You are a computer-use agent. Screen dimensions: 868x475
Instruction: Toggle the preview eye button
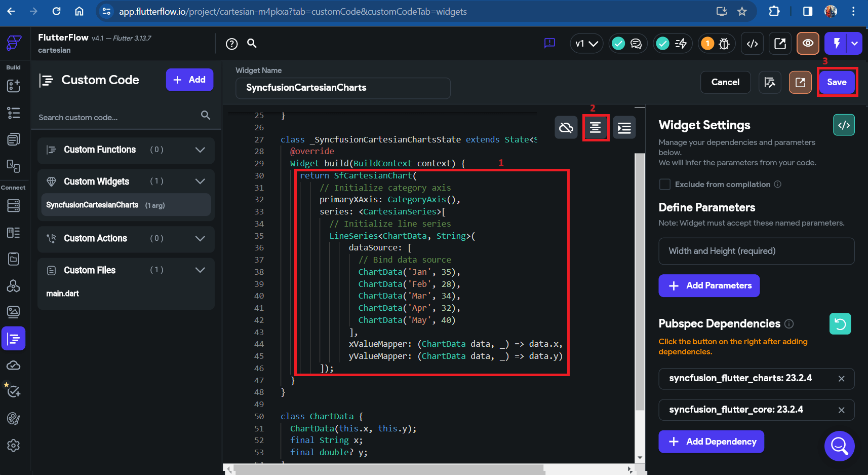coord(808,44)
